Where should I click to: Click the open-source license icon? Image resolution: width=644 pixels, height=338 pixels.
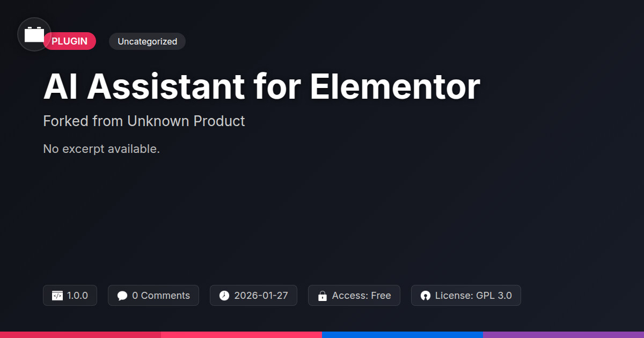point(426,296)
